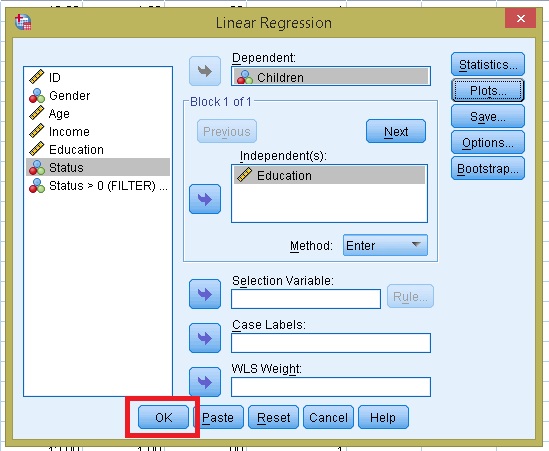This screenshot has height=451, width=549.
Task: Click the Next block button
Action: [x=396, y=131]
